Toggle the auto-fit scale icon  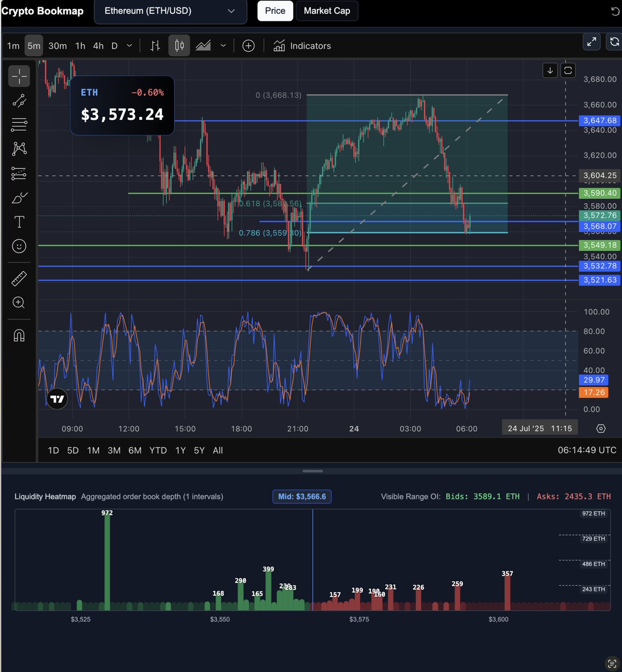(568, 70)
